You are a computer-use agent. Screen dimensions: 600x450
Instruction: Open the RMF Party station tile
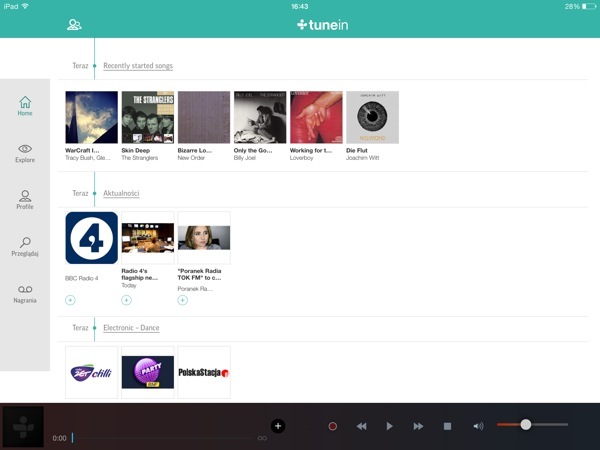148,372
